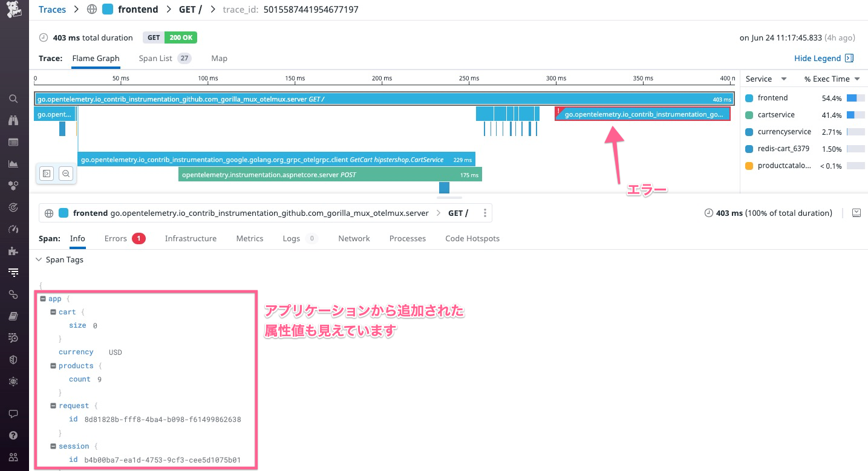Viewport: 868px width, 471px height.
Task: Open the Metrics span tab
Action: pos(250,238)
